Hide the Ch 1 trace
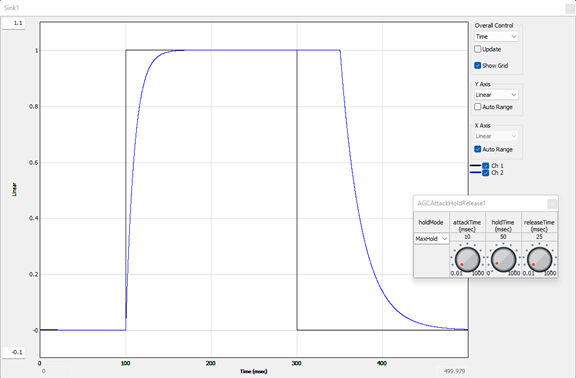 [486, 166]
